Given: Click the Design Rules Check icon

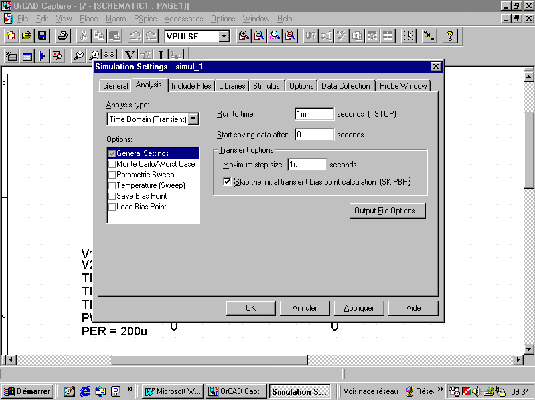Looking at the screenshot, I should tap(342, 36).
